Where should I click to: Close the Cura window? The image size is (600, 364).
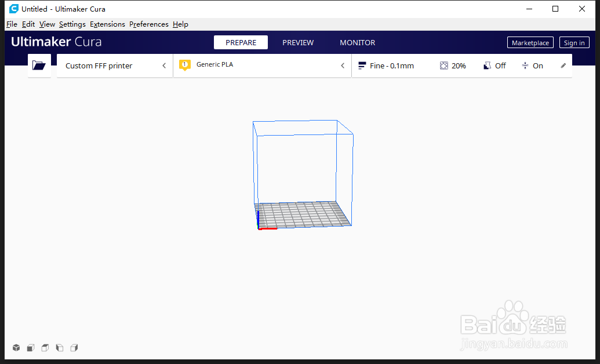pyautogui.click(x=581, y=9)
